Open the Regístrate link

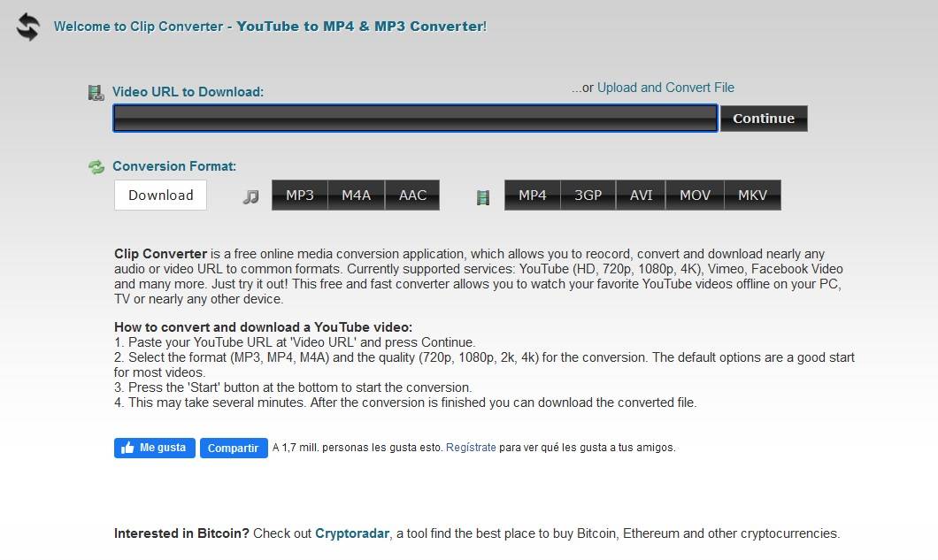(471, 448)
